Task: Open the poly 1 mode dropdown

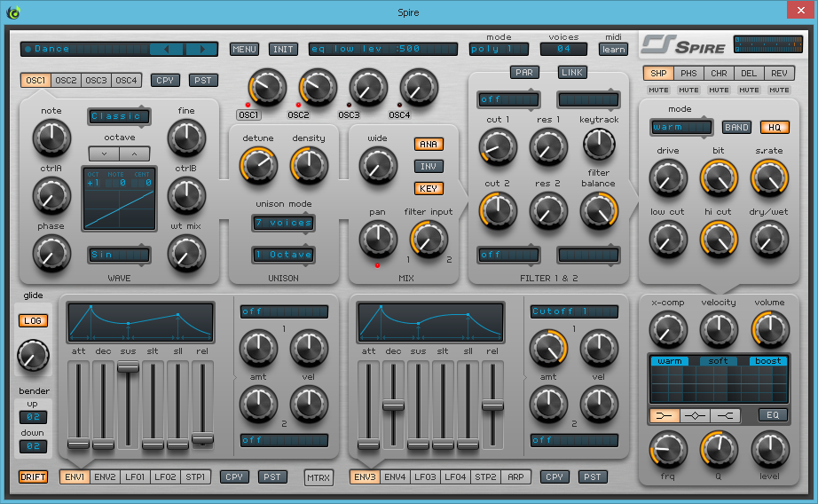Action: tap(499, 49)
